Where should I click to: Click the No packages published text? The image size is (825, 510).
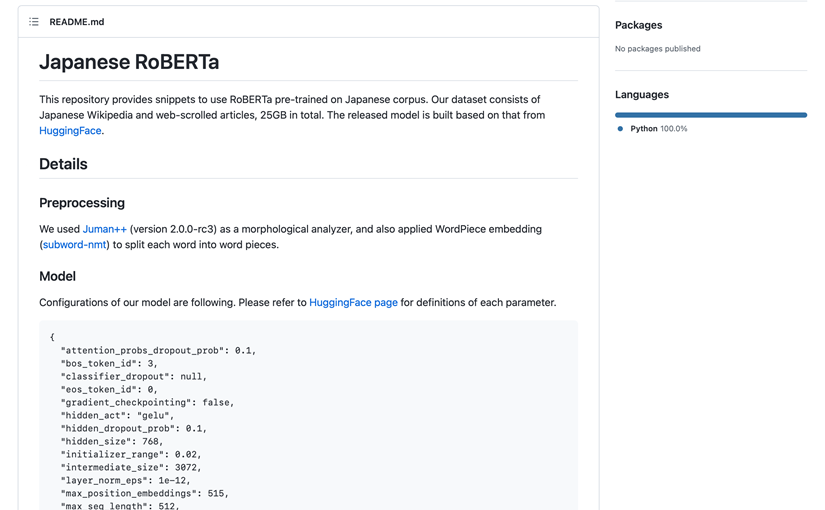[657, 49]
